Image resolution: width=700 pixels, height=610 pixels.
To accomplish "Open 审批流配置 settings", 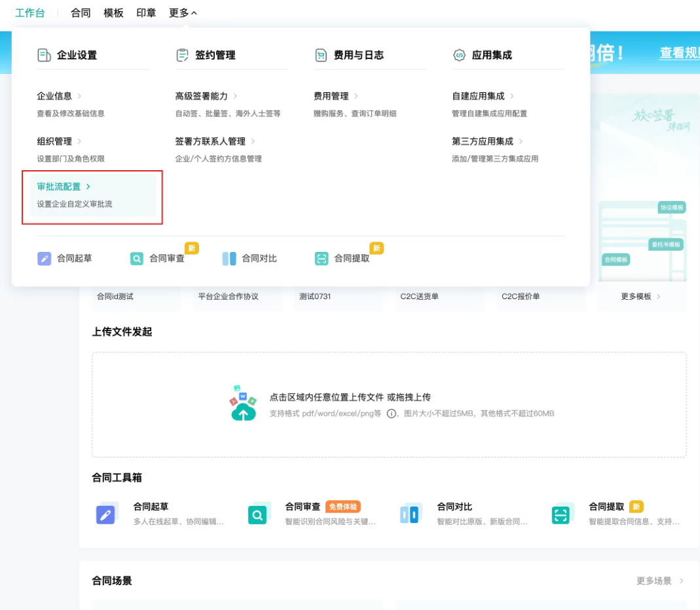I will pos(60,186).
